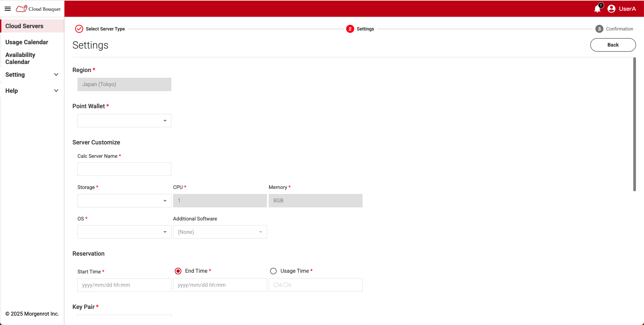Select the End Time radio button
This screenshot has width=644, height=325.
coord(178,271)
